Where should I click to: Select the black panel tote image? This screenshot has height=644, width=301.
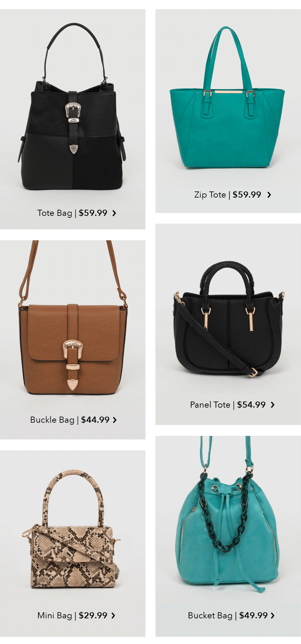click(229, 319)
